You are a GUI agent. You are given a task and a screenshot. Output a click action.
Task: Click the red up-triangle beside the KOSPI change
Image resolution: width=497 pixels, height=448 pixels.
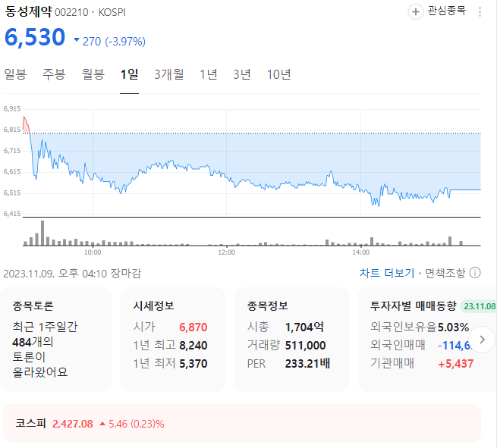pos(102,424)
